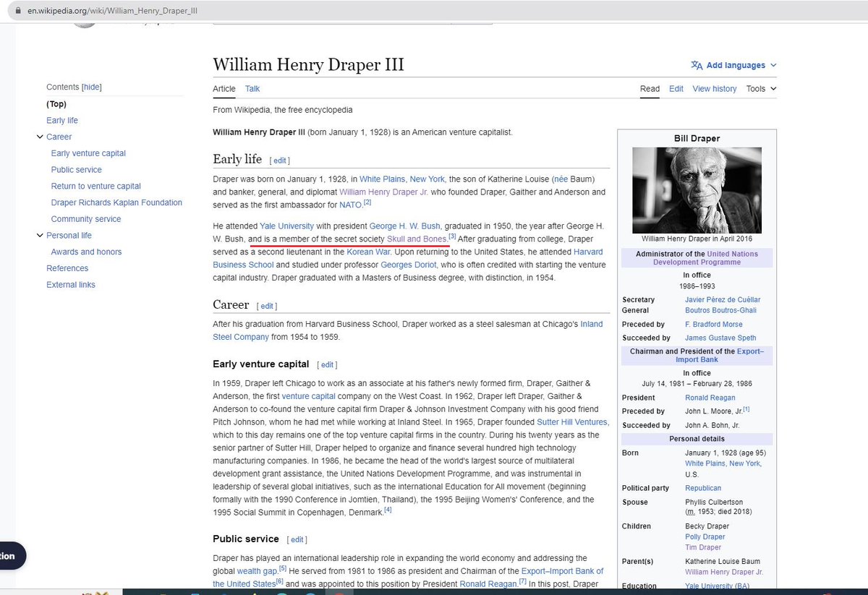Collapse the Career section in contents
This screenshot has height=595, width=868.
click(40, 137)
